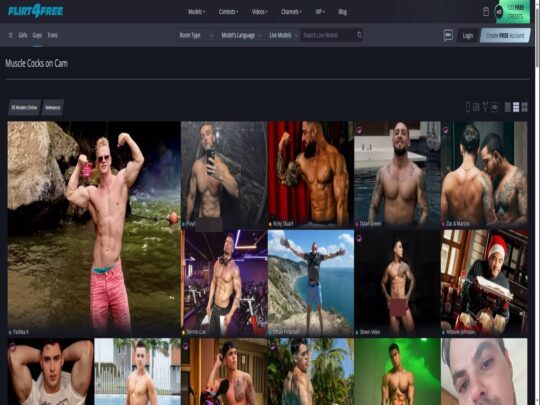The height and width of the screenshot is (405, 540).
Task: Expand the Videos menu
Action: coord(260,12)
